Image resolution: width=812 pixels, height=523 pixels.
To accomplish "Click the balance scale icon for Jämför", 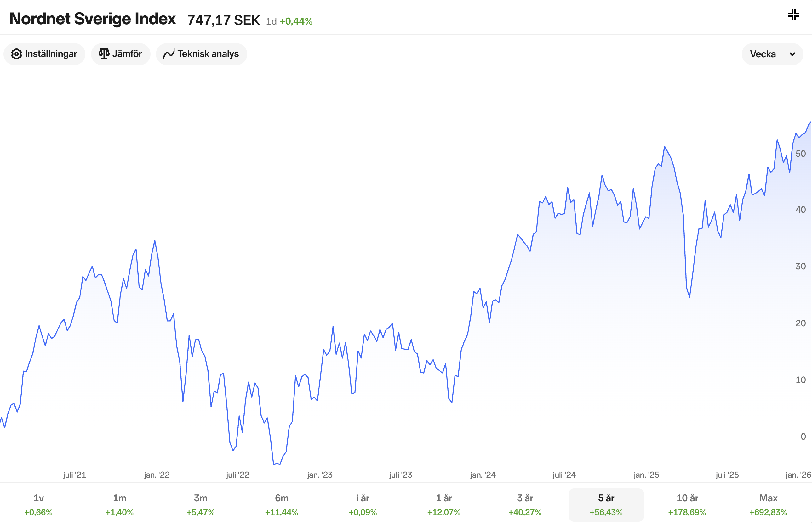I will point(104,54).
